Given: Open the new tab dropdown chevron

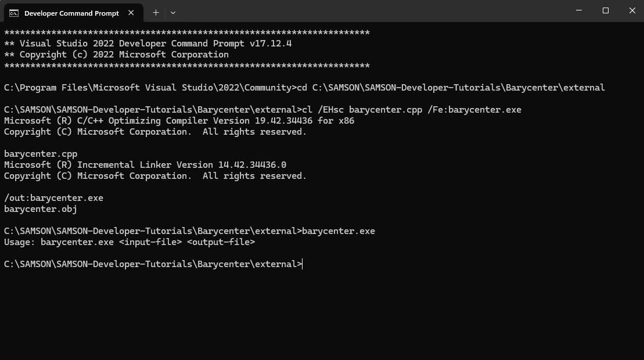Looking at the screenshot, I should [x=172, y=12].
